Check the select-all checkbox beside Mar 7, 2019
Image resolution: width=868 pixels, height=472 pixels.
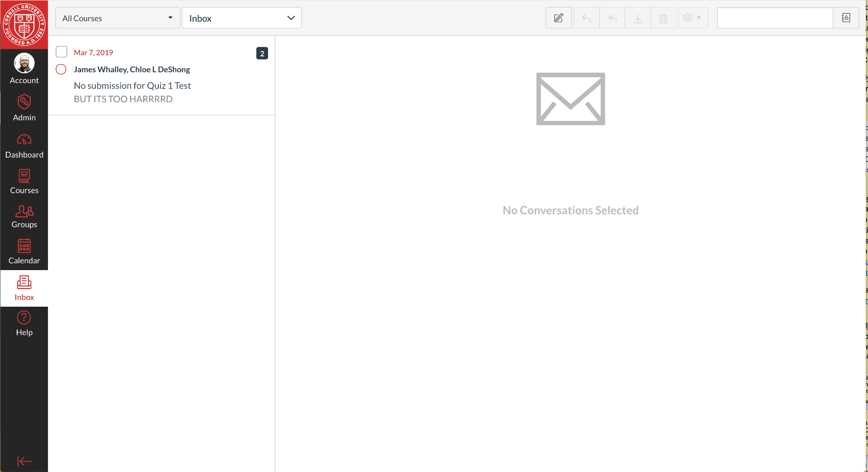pyautogui.click(x=61, y=51)
